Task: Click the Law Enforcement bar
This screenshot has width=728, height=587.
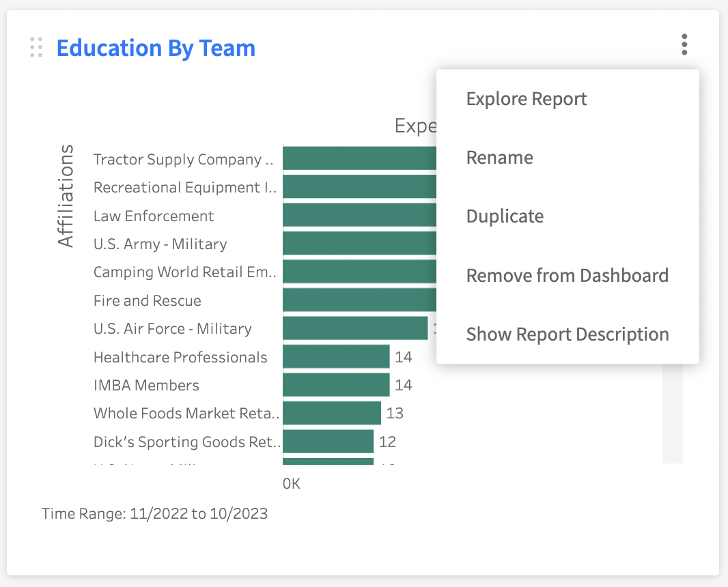Action: click(x=359, y=215)
